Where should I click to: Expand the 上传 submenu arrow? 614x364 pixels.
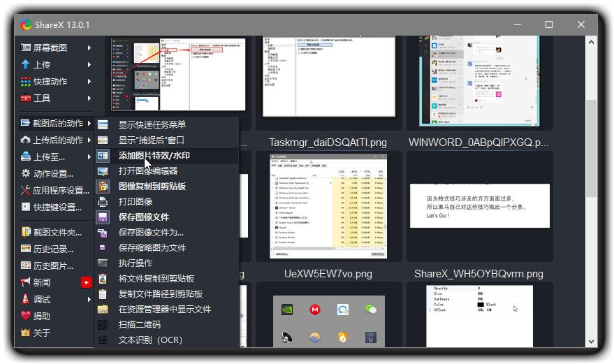89,65
